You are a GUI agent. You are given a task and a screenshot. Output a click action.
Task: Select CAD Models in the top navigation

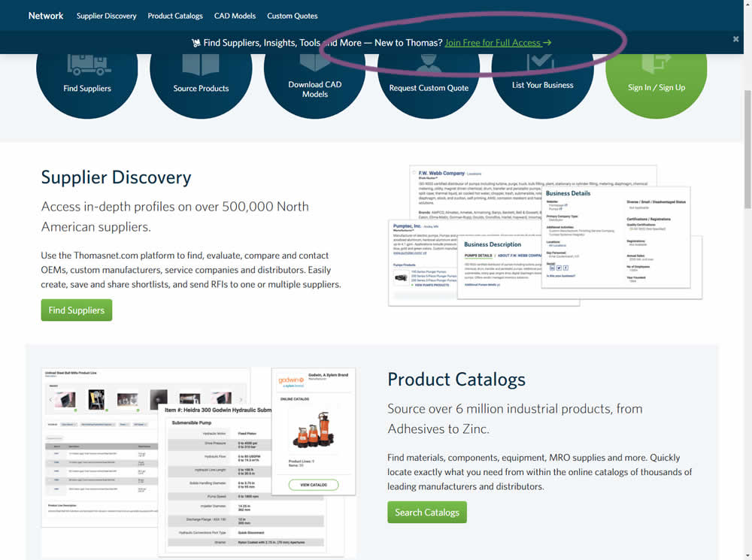(x=235, y=16)
